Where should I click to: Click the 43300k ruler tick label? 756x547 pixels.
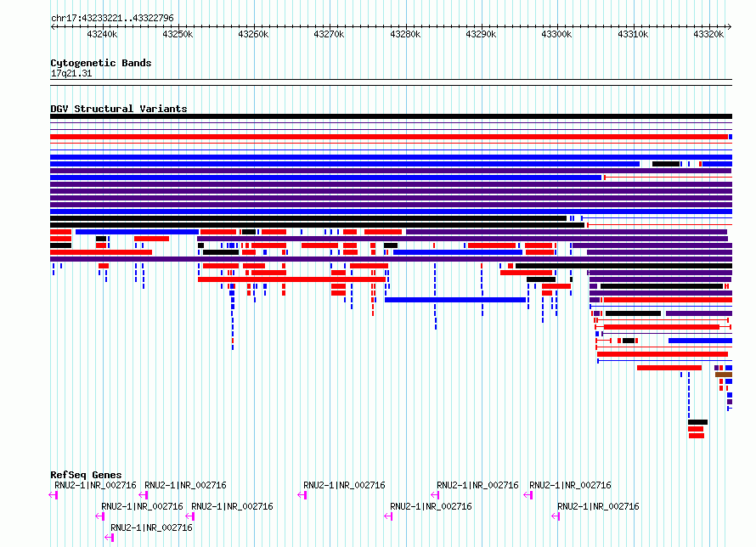557,34
